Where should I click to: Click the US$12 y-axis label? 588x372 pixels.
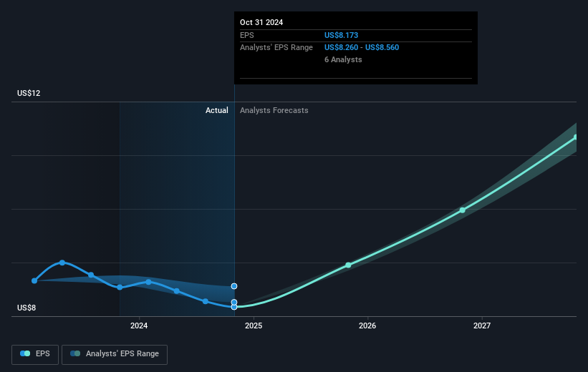(x=29, y=93)
